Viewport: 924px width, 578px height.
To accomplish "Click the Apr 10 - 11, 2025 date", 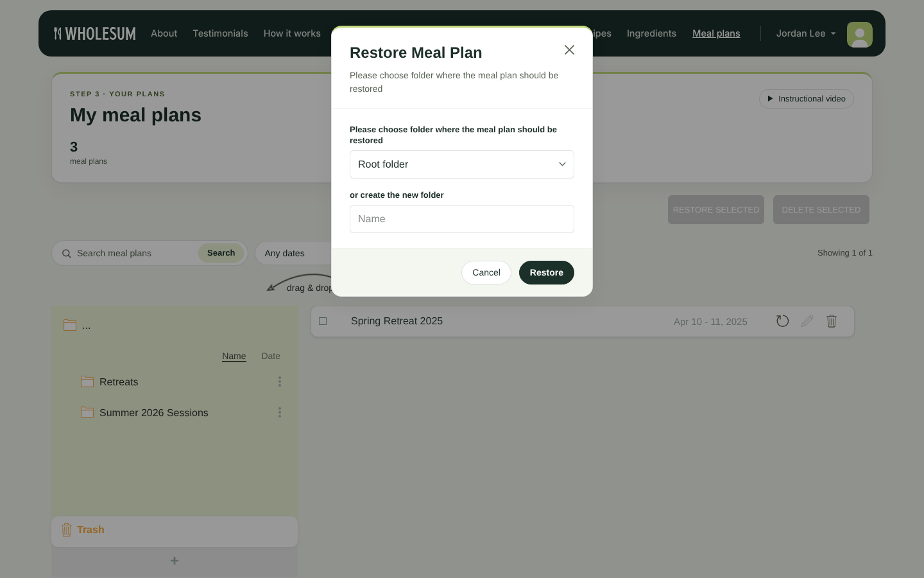I will point(710,322).
